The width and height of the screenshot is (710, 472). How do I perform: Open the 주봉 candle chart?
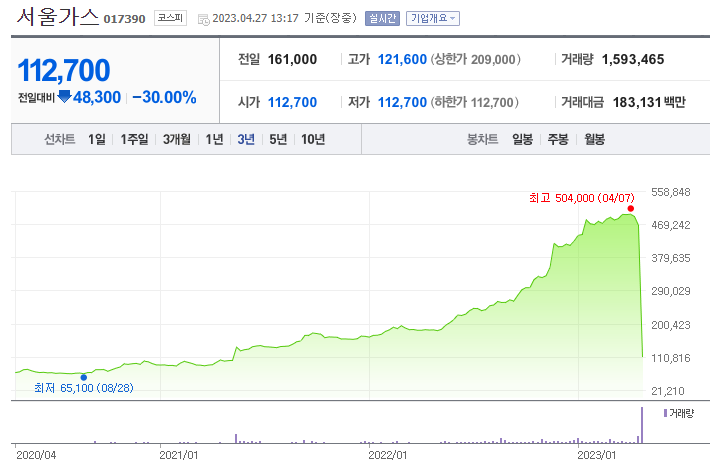click(558, 139)
